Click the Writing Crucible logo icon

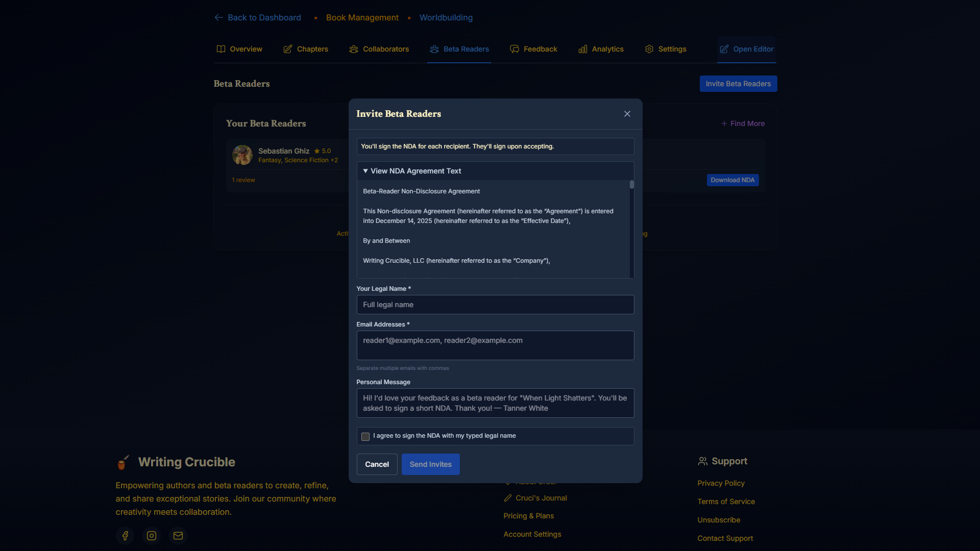(122, 462)
